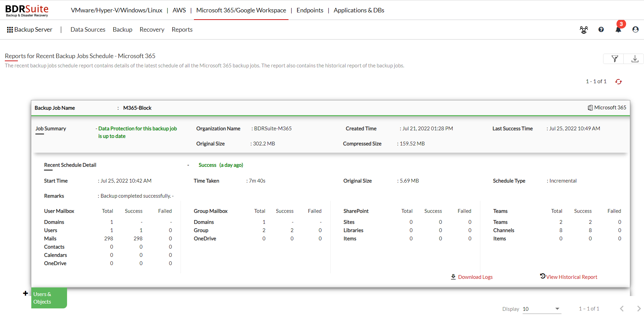This screenshot has width=644, height=317.
Task: Switch to Endpoints tab
Action: pyautogui.click(x=310, y=10)
